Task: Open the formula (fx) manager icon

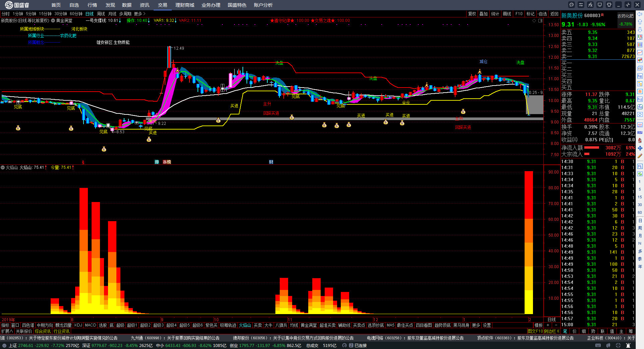Action: point(590,5)
